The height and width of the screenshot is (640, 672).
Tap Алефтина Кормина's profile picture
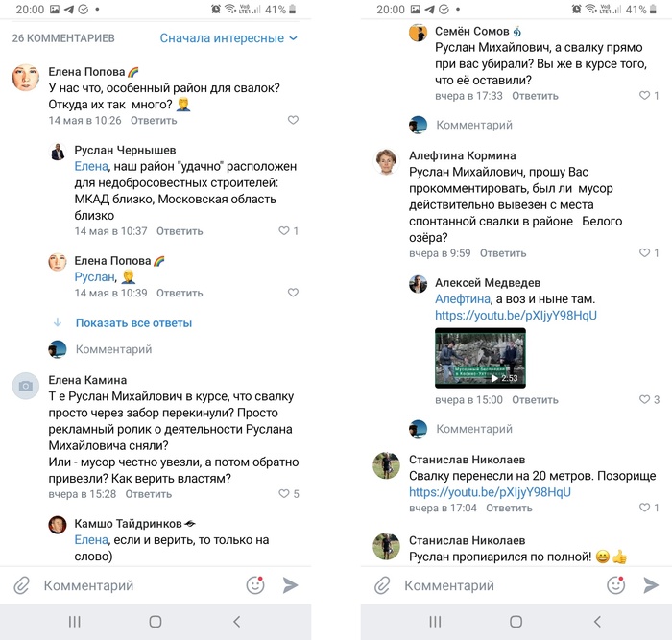[386, 162]
